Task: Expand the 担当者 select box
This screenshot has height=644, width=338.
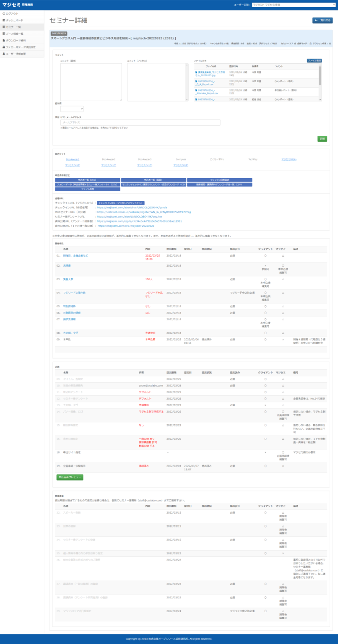Action: (x=72, y=109)
